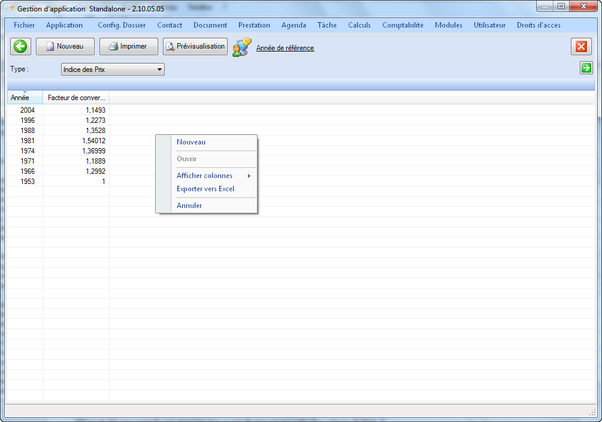The height and width of the screenshot is (422, 602).
Task: Click the Facteur de conversion column header
Action: point(77,98)
